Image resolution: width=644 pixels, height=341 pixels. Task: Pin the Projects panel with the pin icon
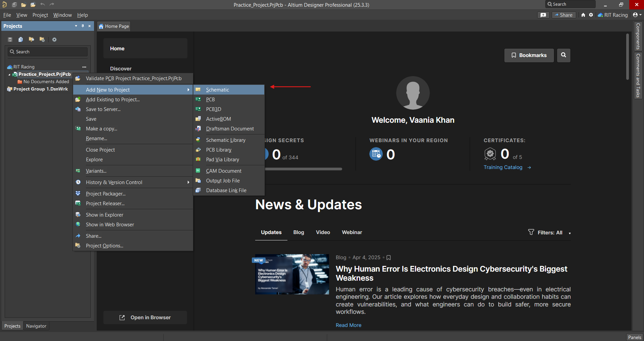[83, 26]
